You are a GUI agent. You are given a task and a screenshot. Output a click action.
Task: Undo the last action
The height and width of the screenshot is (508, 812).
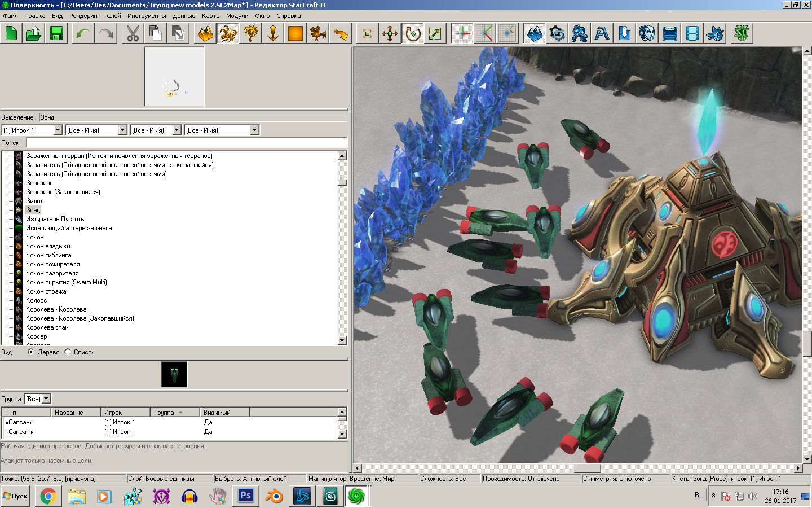tap(83, 33)
